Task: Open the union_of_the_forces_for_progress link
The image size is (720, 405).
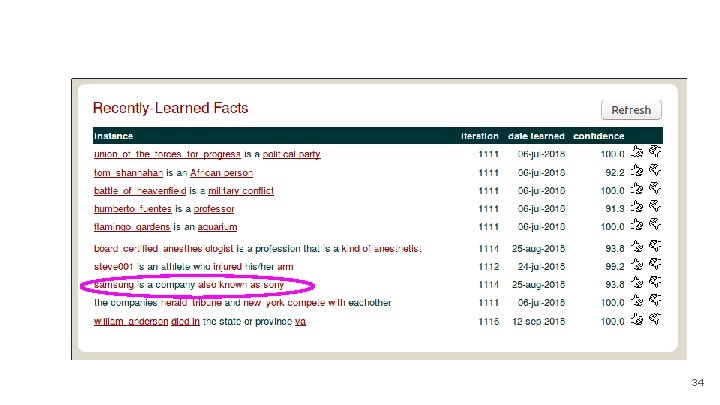Action: click(x=167, y=154)
